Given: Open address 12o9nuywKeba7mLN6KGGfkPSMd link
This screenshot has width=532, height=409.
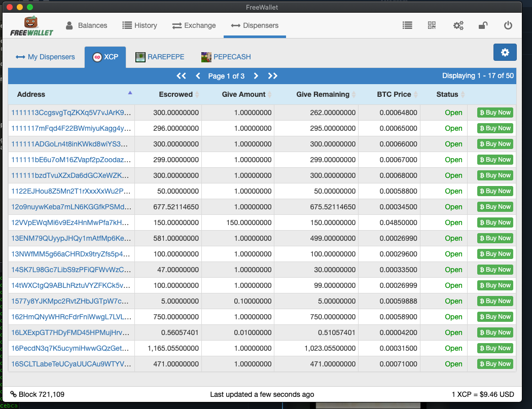Looking at the screenshot, I should coord(71,207).
